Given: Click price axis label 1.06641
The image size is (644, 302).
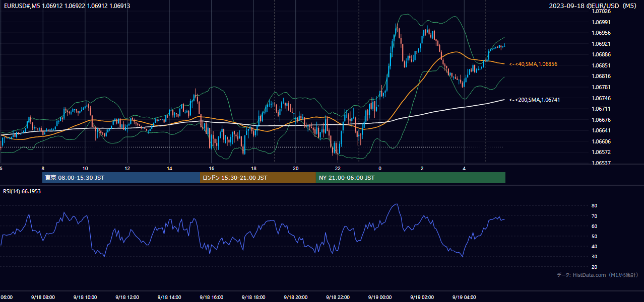Looking at the screenshot, I should point(601,130).
